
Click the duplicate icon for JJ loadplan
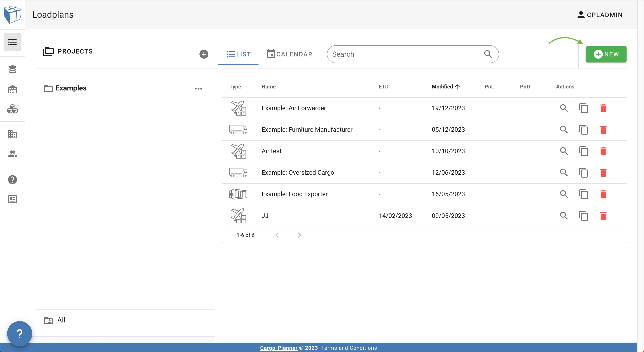(x=583, y=215)
